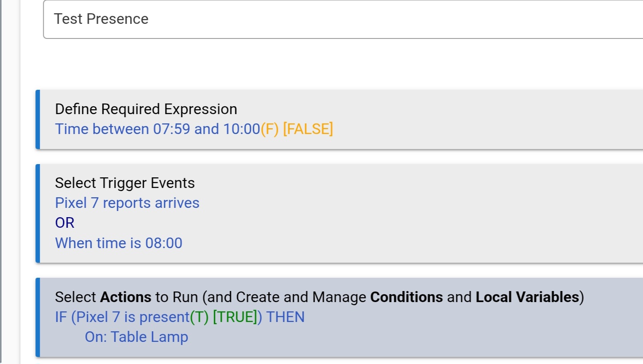The height and width of the screenshot is (364, 643).
Task: Click the Pixel 7 reports arrives trigger
Action: (127, 203)
